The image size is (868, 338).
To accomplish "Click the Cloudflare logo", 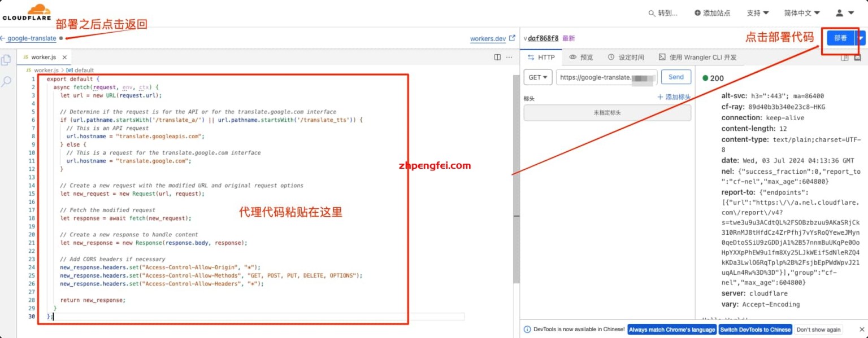I will pyautogui.click(x=27, y=12).
